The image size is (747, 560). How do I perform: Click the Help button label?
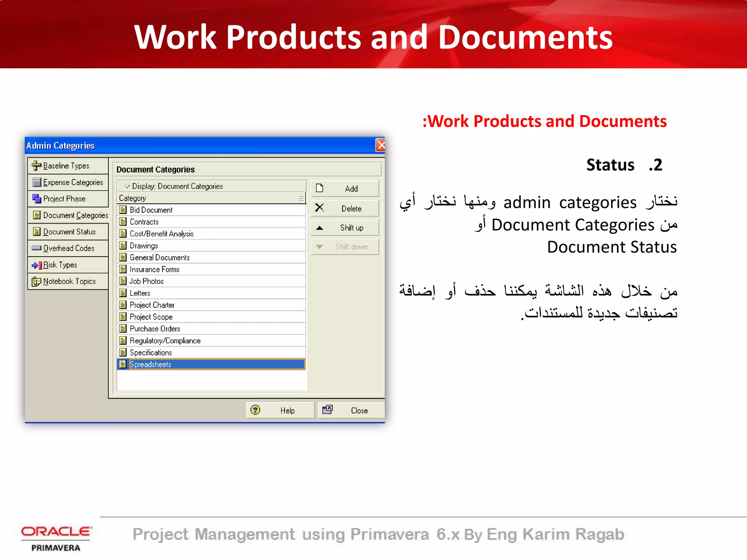click(x=287, y=411)
